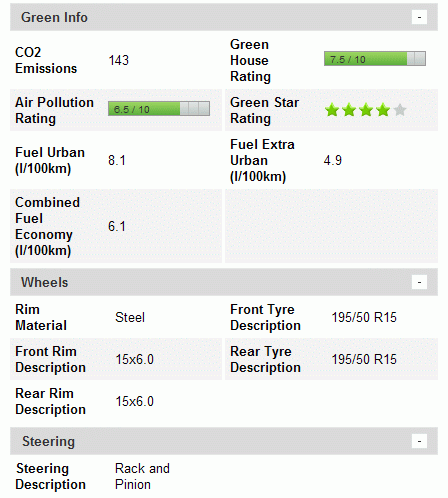448x498 pixels.
Task: Click the Front Tyre Description value
Action: click(364, 317)
